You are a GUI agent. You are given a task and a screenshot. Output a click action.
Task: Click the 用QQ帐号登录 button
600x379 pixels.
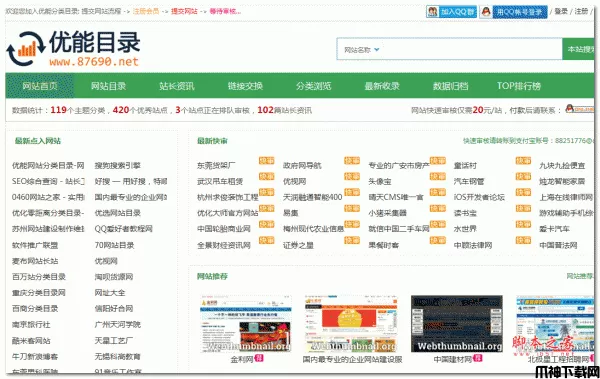click(514, 11)
